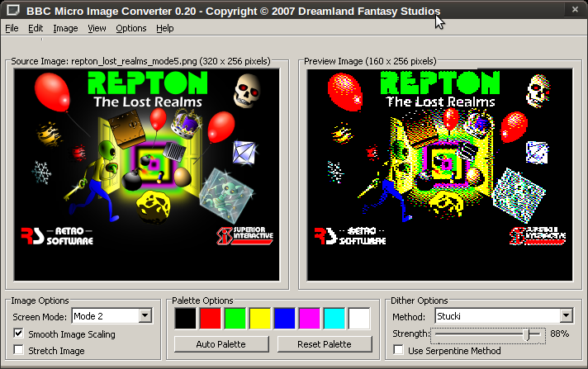This screenshot has width=588, height=369.
Task: Select the green palette swatch
Action: [235, 319]
